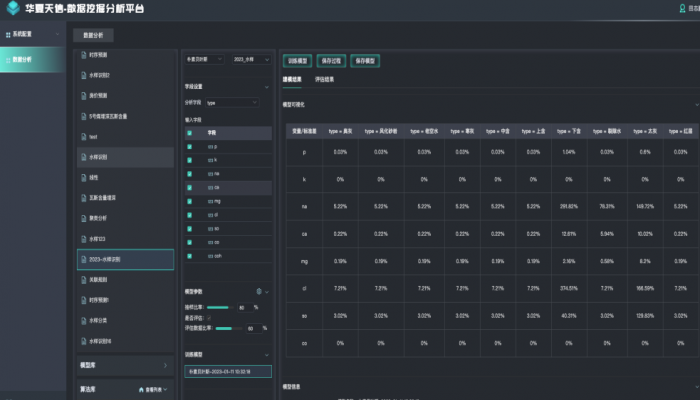Click the file icon beside 聚类分析
700x400 pixels.
coord(83,218)
